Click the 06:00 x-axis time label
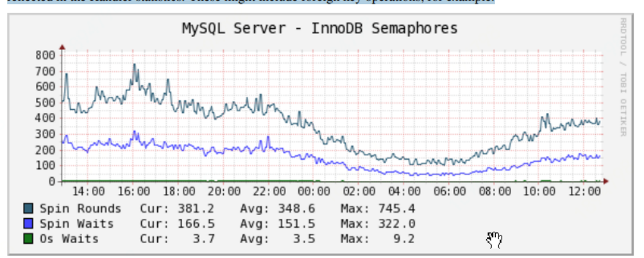Screen dimensions: 644x258 [449, 191]
